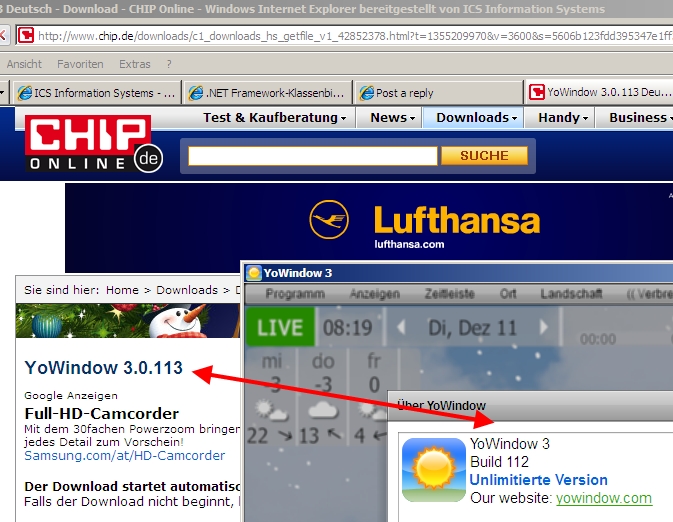Click the page icon in the address bar
The image size is (673, 522).
25,35
